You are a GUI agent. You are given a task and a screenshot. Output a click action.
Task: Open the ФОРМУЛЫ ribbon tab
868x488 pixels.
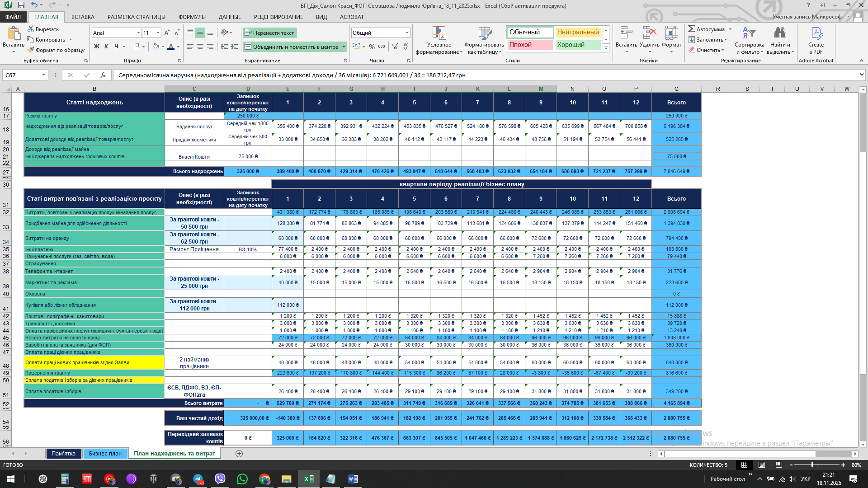pyautogui.click(x=192, y=17)
